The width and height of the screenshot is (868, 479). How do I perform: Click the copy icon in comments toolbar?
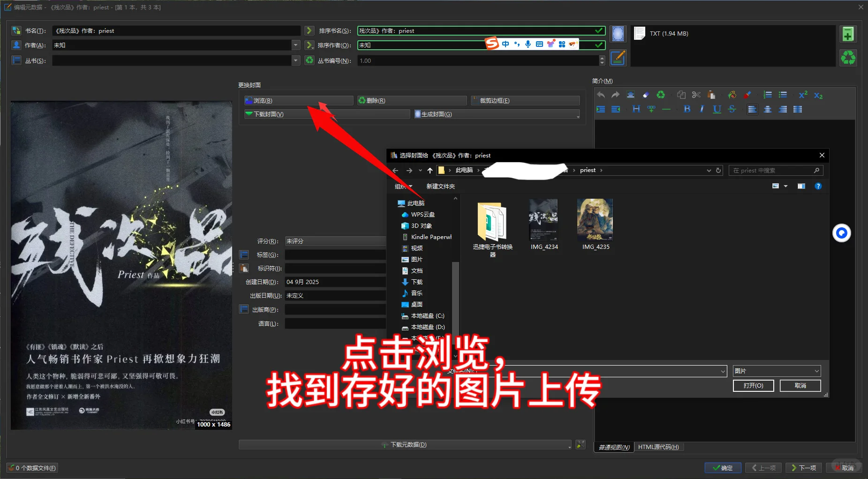681,95
